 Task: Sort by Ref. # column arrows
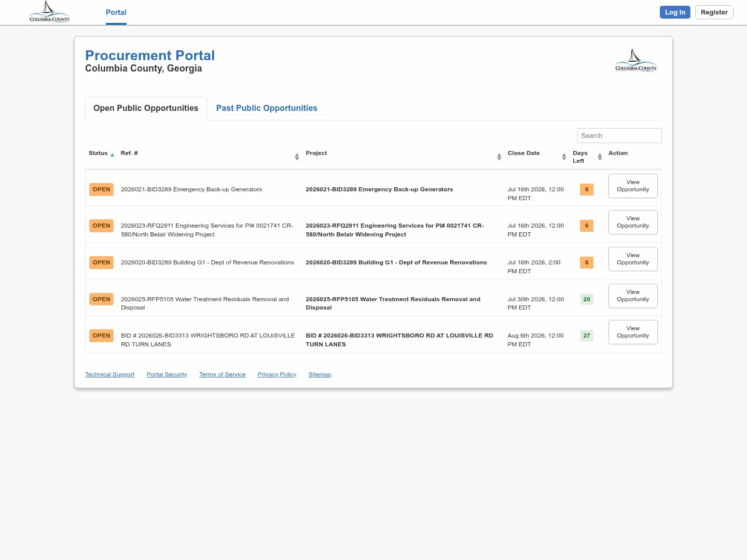pos(297,157)
